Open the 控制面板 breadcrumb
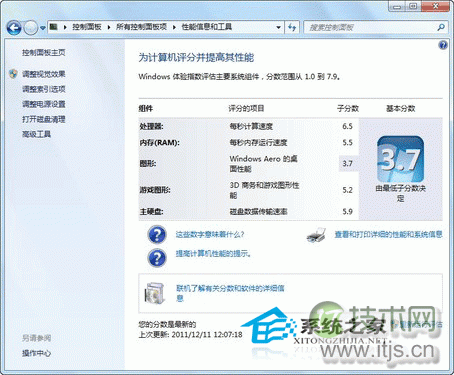The height and width of the screenshot is (375, 454). 87,27
